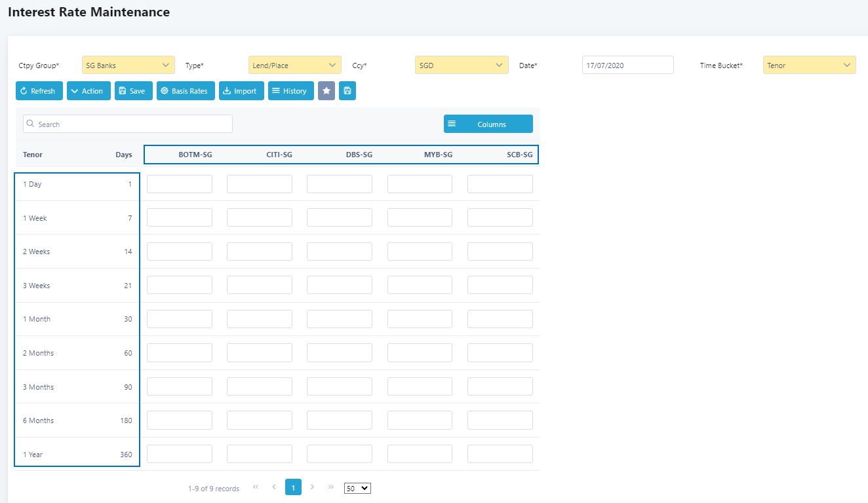Open the Columns selector button
This screenshot has width=868, height=503.
click(488, 124)
